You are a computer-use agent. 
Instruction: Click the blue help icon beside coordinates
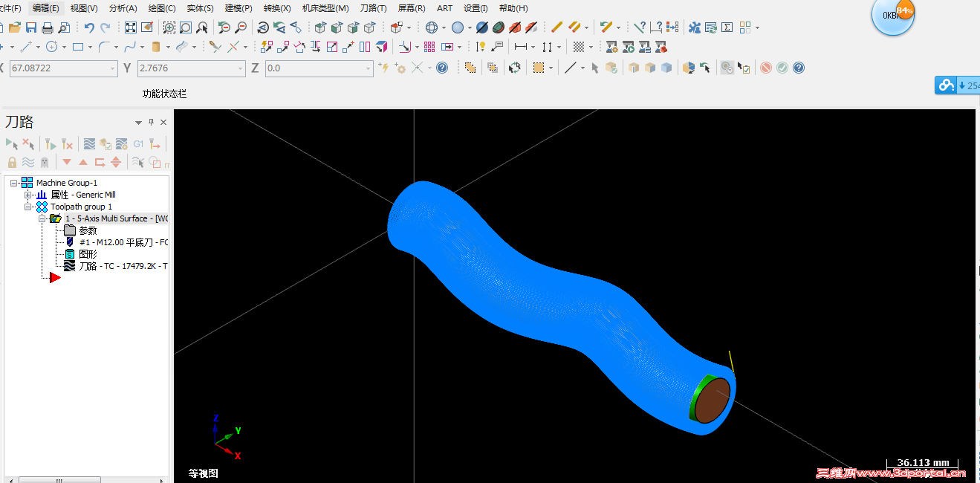(442, 68)
